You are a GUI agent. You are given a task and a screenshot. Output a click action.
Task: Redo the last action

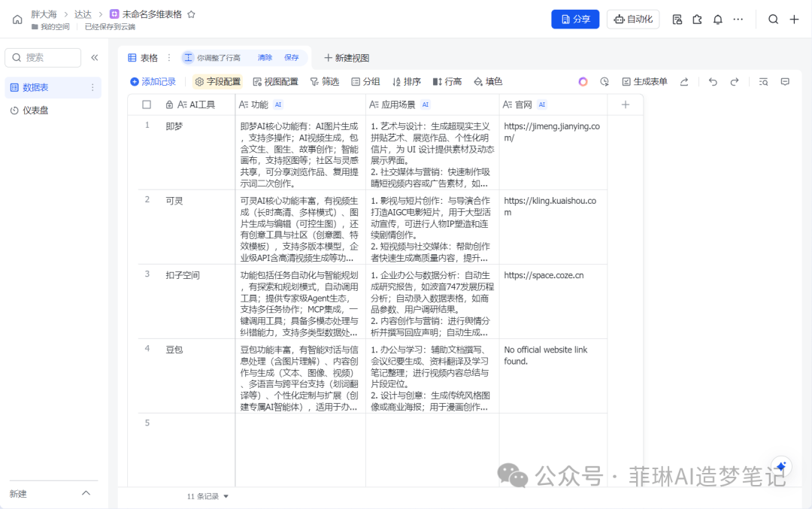click(x=735, y=82)
